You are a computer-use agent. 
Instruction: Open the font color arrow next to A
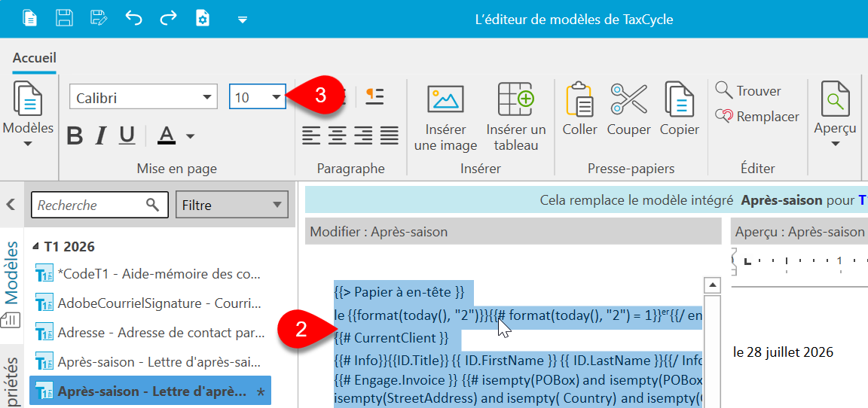coord(190,136)
